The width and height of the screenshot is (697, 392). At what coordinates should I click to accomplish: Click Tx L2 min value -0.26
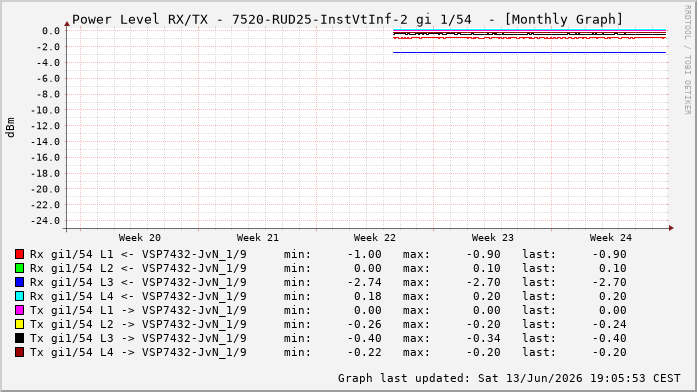coord(364,324)
